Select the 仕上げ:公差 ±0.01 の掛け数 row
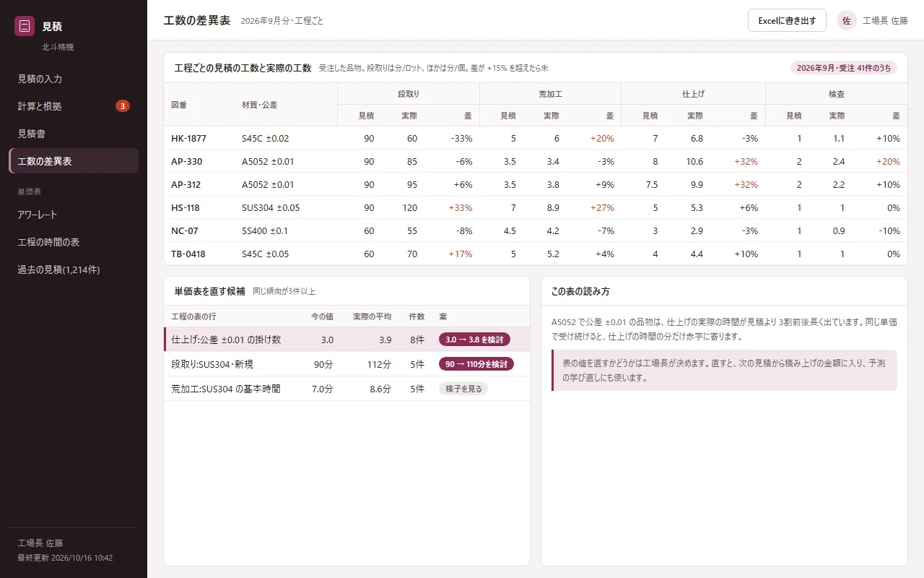Screen dimensions: 924x578 (x=346, y=340)
